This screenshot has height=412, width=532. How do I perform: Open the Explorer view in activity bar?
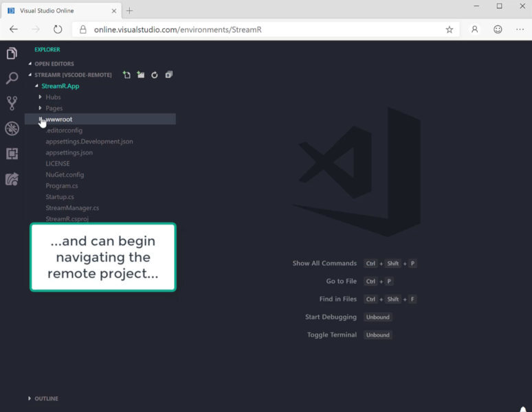[12, 54]
